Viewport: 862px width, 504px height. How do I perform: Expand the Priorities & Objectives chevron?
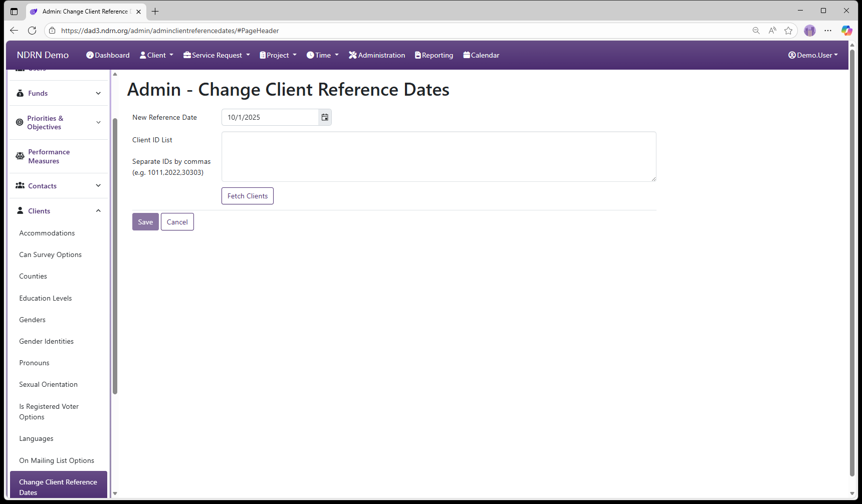point(98,122)
